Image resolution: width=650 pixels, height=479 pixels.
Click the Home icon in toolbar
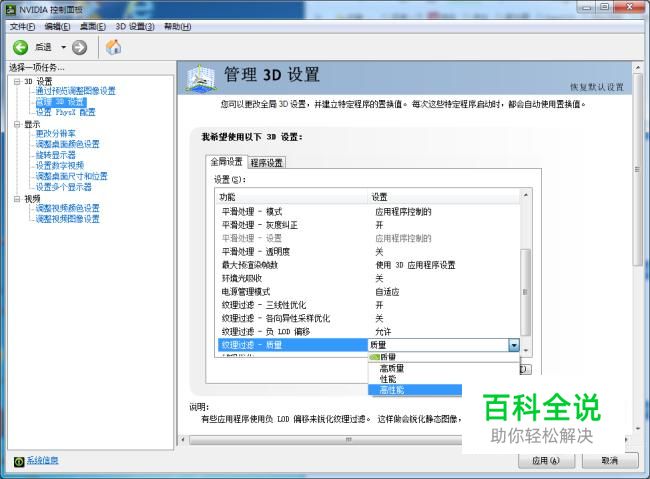pos(114,47)
